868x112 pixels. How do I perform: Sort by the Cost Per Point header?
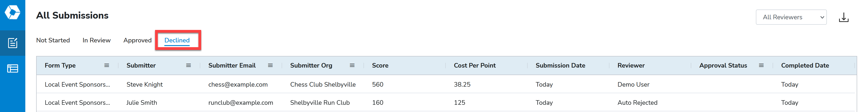click(x=474, y=65)
